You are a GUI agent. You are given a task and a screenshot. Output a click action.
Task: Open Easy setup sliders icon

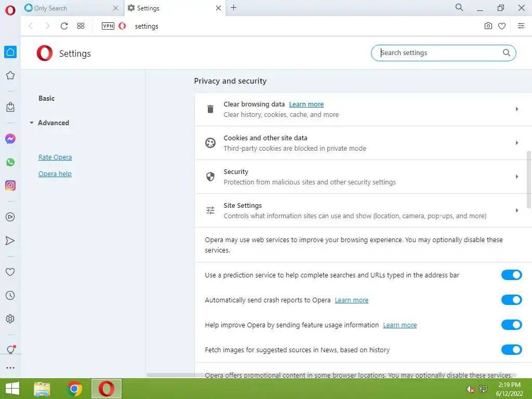(x=521, y=26)
